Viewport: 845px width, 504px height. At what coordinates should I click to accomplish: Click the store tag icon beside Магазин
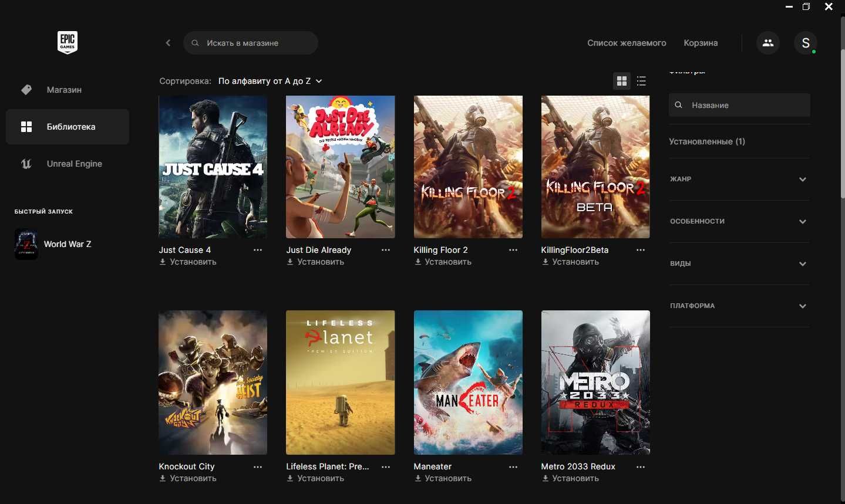click(x=26, y=90)
